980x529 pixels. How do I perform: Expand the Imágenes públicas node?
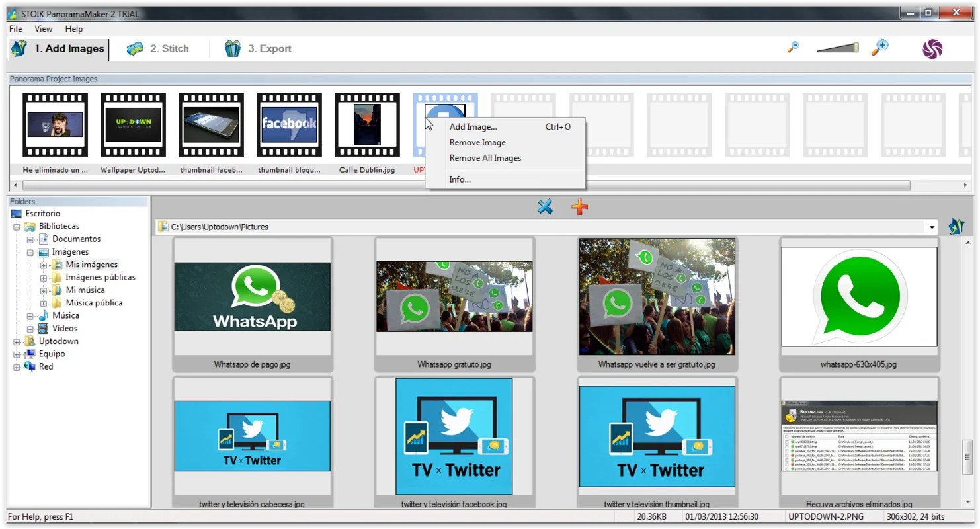(44, 278)
